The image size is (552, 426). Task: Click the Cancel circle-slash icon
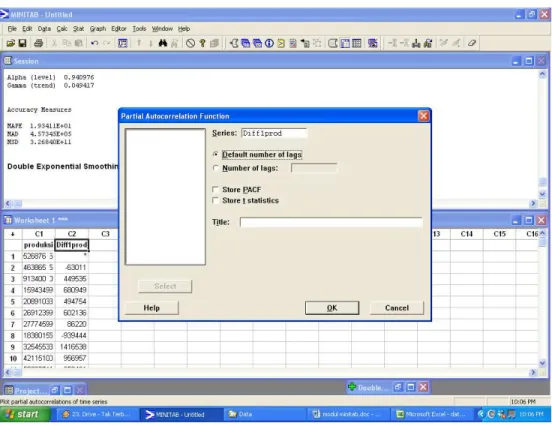tap(190, 43)
